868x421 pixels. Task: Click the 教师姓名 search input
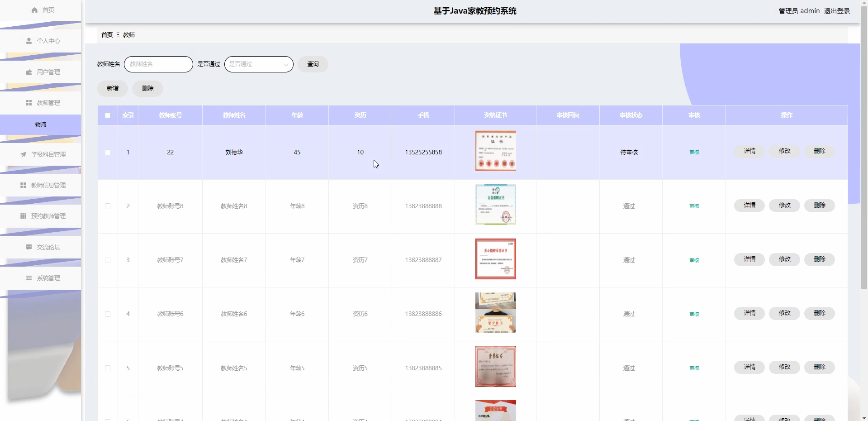pyautogui.click(x=158, y=64)
